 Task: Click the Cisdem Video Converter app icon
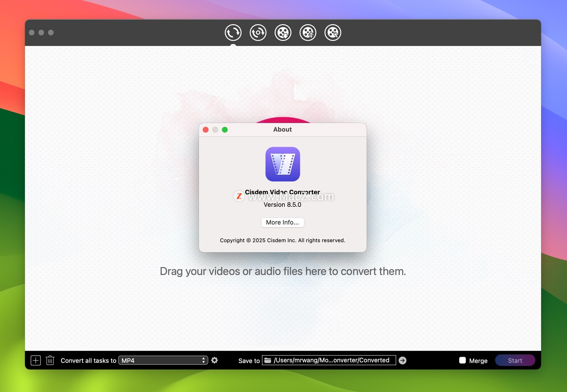tap(283, 164)
